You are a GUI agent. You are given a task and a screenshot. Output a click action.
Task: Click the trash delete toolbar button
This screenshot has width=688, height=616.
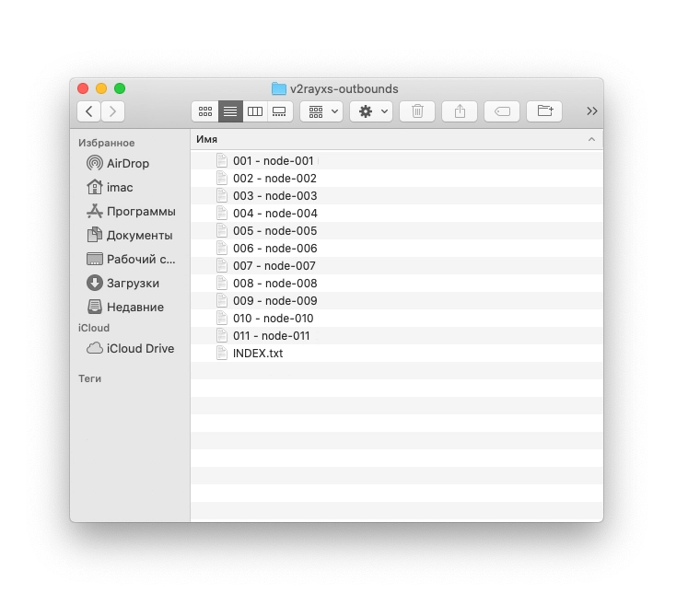417,111
